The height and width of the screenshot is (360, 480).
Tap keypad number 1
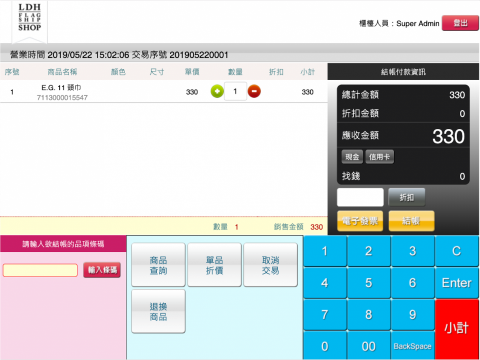pos(325,251)
